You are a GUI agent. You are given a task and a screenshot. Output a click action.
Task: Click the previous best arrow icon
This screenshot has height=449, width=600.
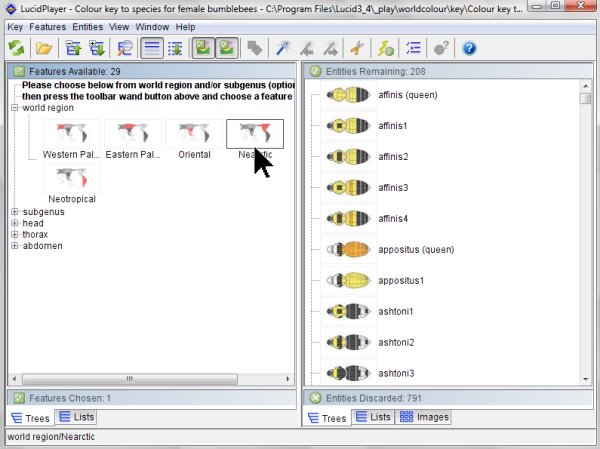[307, 48]
